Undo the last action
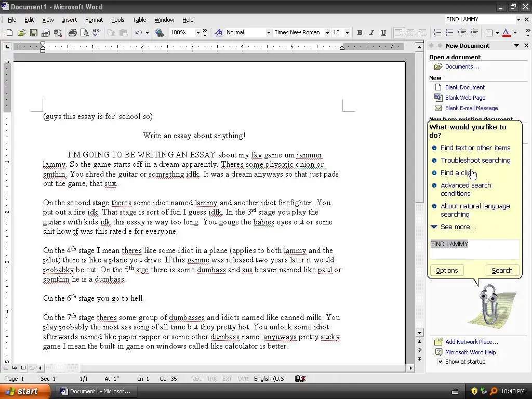 [x=138, y=33]
